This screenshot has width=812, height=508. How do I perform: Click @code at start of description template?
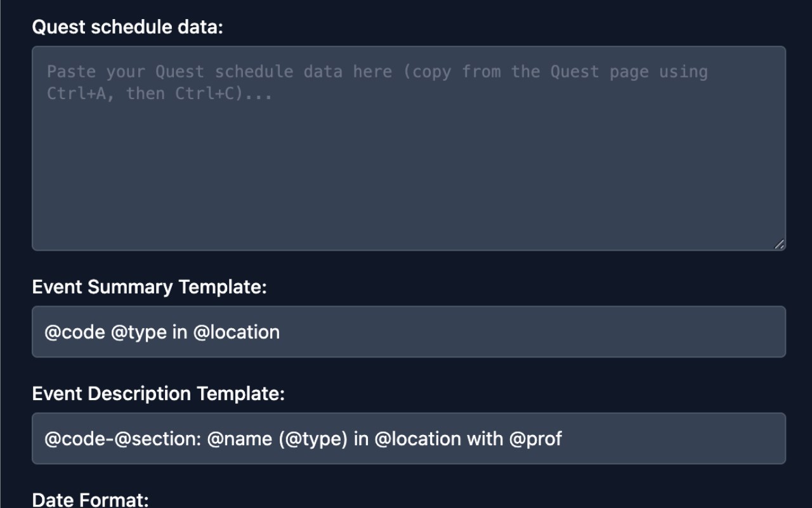pyautogui.click(x=74, y=439)
